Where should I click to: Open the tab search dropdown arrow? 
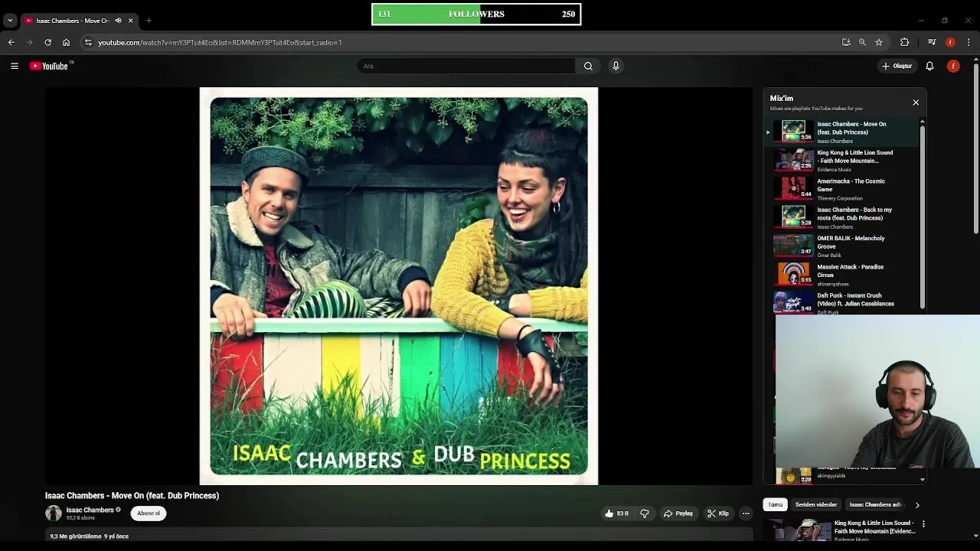10,21
